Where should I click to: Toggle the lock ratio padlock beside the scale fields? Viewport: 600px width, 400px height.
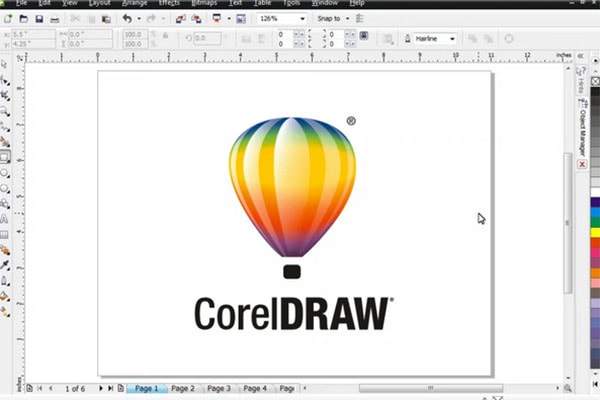tap(165, 36)
